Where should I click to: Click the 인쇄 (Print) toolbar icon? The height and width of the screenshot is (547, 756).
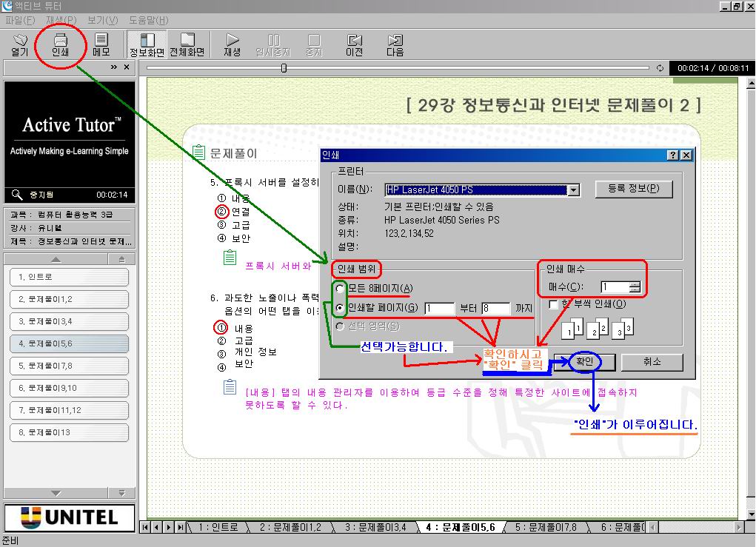(60, 44)
